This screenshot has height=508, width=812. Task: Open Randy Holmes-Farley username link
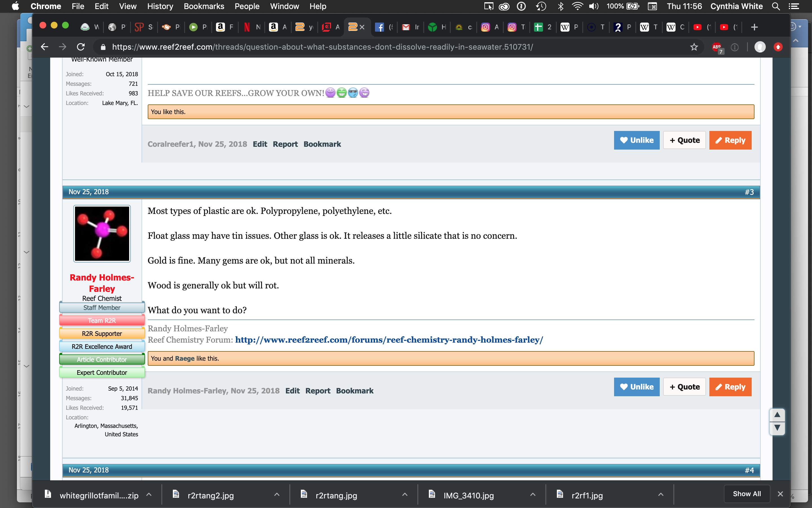tap(102, 283)
